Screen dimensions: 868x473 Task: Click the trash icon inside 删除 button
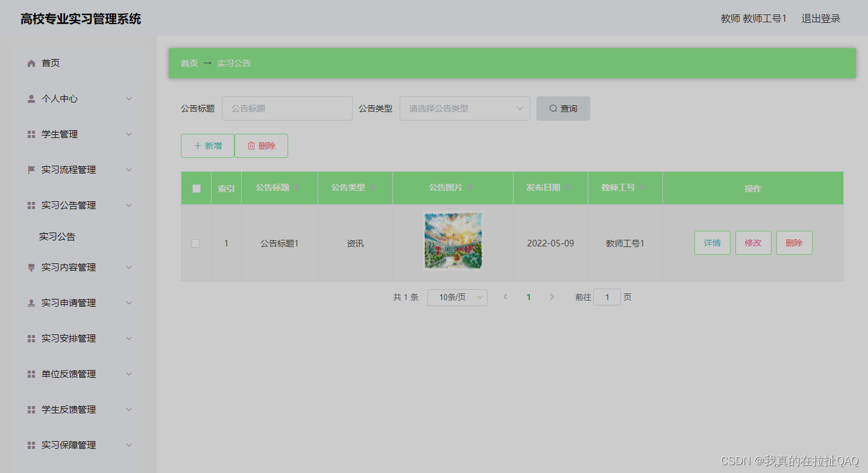250,145
